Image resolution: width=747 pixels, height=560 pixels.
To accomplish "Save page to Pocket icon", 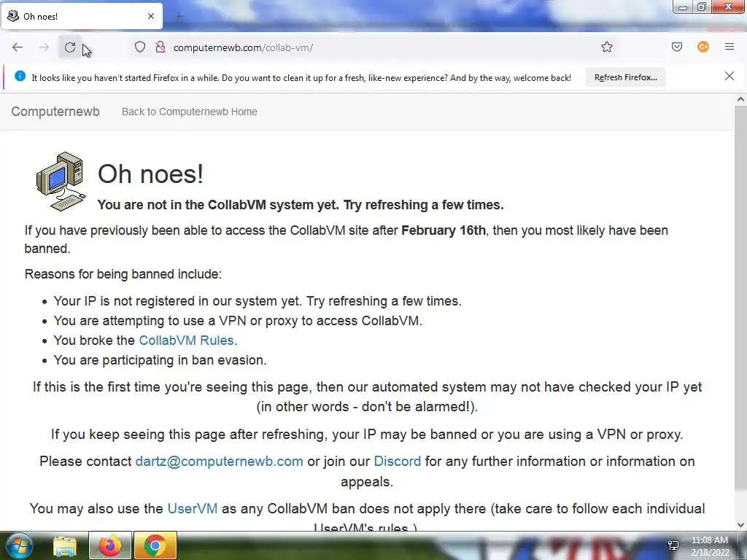I will click(x=677, y=47).
